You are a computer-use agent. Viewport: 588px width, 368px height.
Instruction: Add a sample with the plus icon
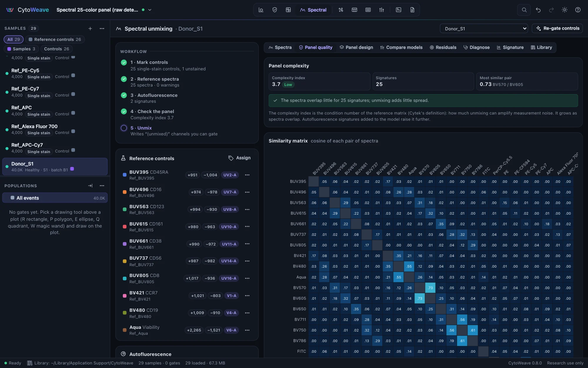90,29
